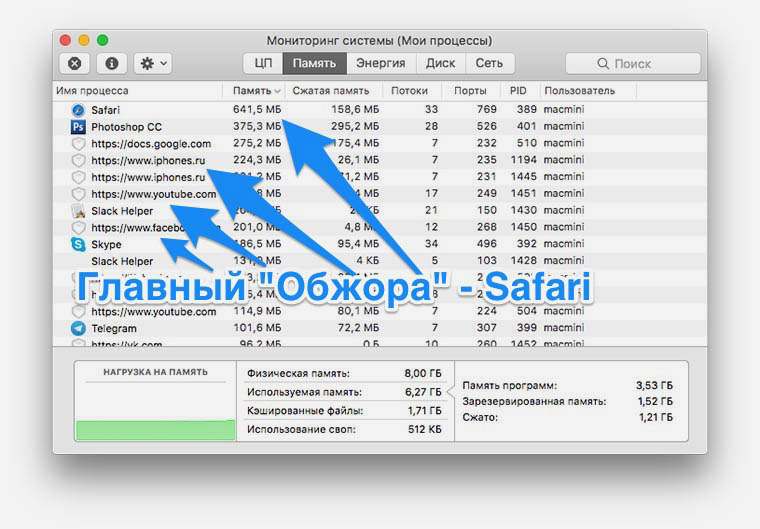Click the green zoom window button
Screen dimensions: 760x529
coord(103,40)
